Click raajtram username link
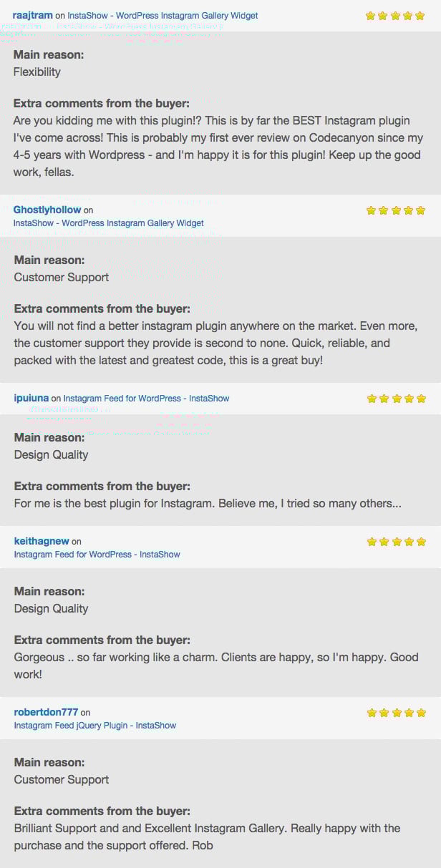 [x=32, y=15]
